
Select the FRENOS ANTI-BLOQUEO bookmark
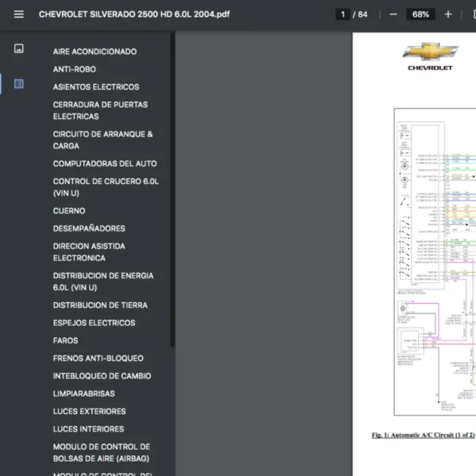[98, 359]
